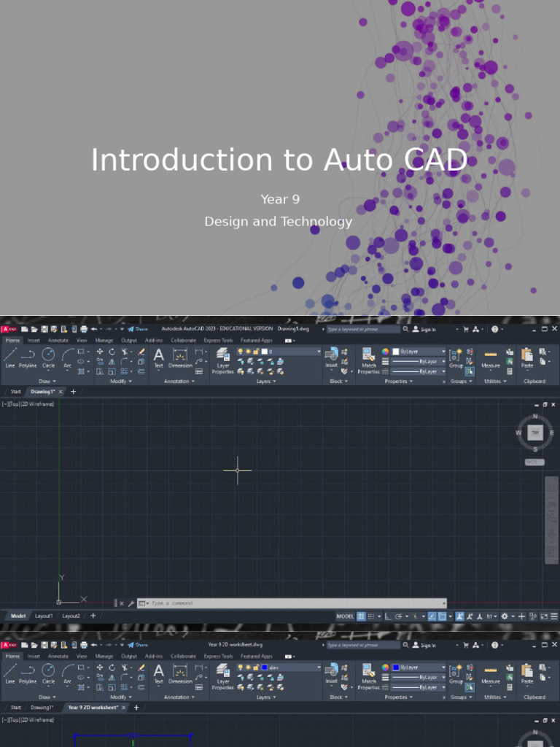Click the blue dim layer color swatch

(x=264, y=667)
